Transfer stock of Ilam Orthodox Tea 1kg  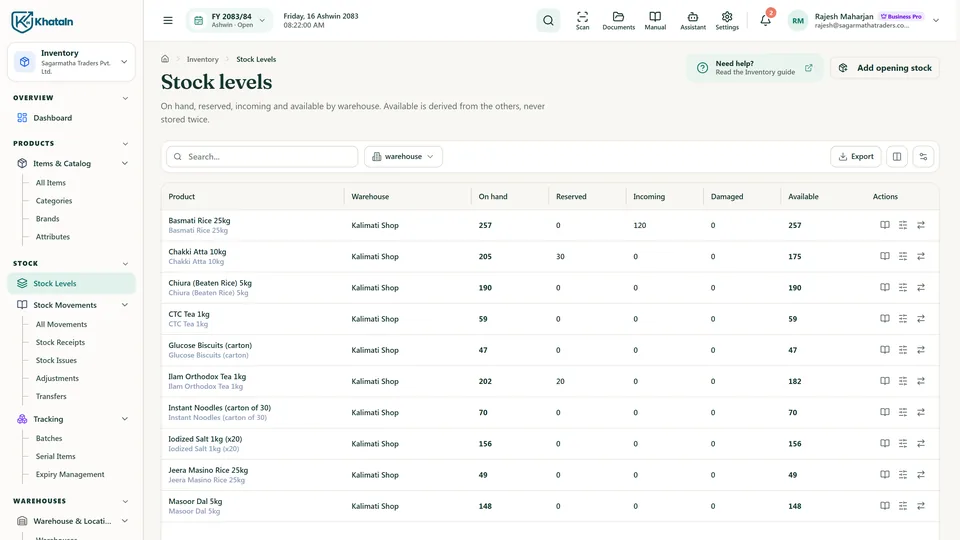pos(921,381)
